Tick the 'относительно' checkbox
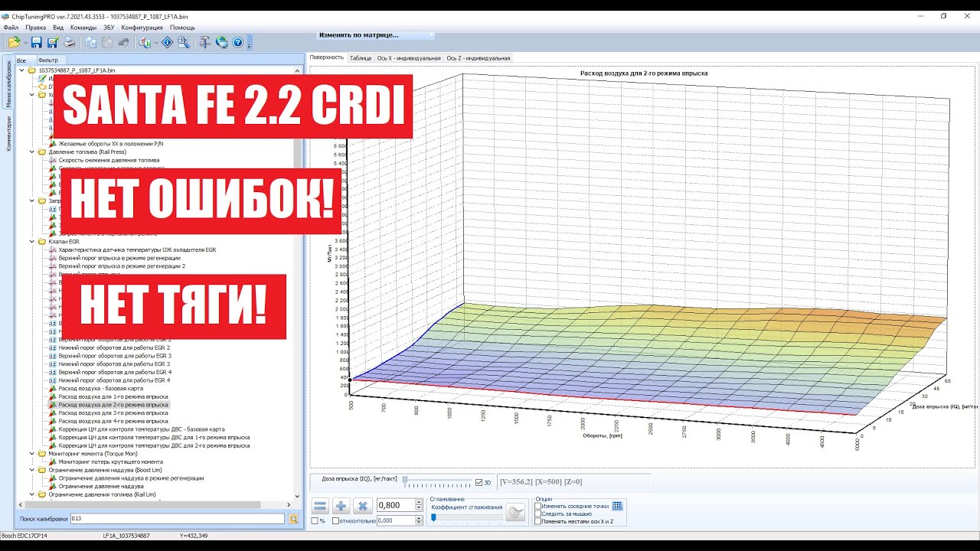Screen dimensions: 980x551 [x=336, y=521]
